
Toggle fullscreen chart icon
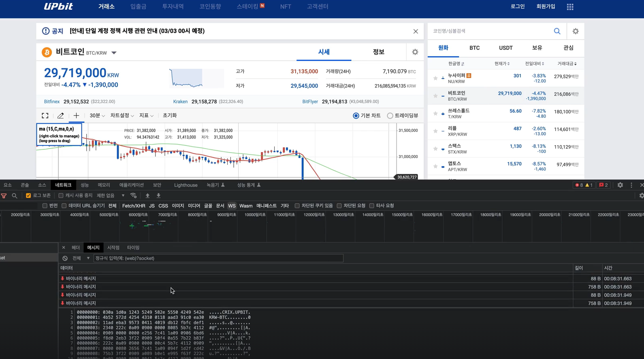pos(45,116)
